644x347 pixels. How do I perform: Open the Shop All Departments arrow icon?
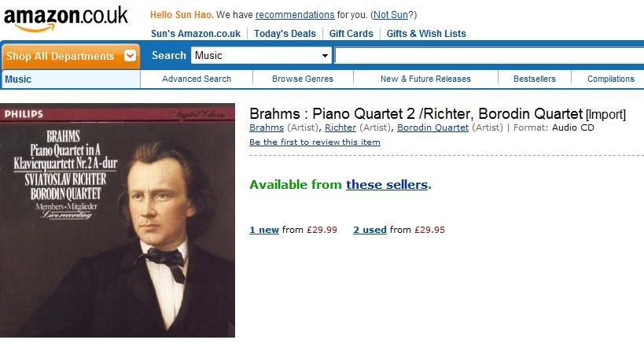130,56
